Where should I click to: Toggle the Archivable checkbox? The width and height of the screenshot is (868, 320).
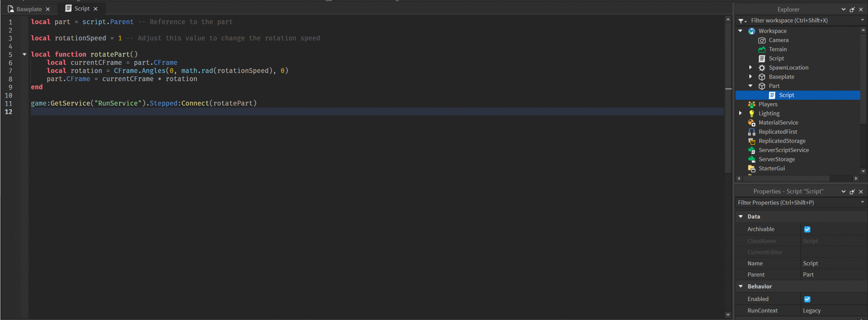[x=807, y=229]
